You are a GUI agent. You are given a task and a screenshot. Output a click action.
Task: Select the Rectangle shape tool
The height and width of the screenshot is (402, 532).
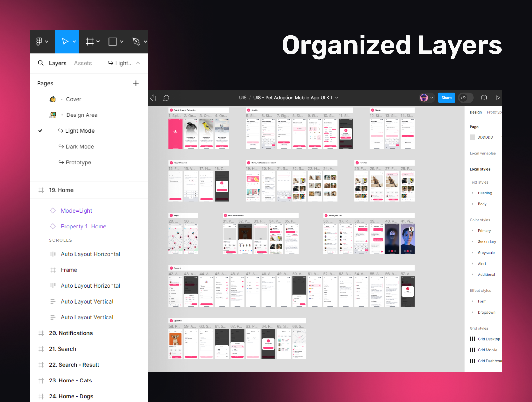click(x=113, y=41)
